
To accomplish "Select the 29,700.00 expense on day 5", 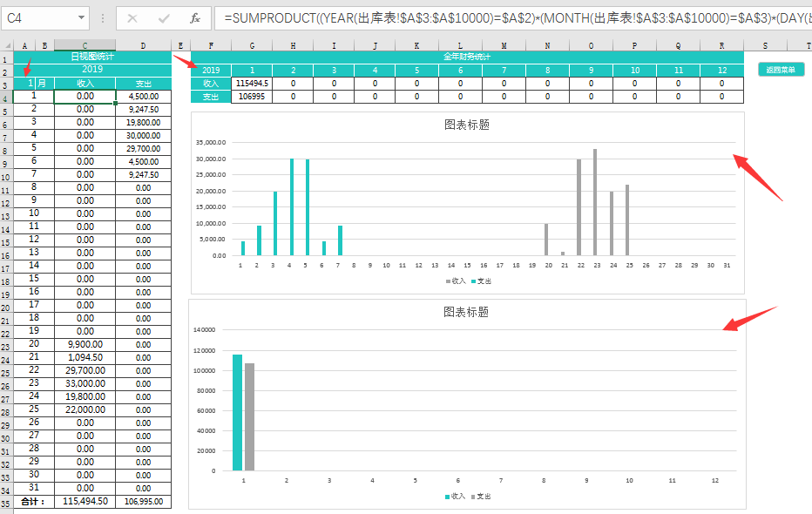I will [144, 149].
